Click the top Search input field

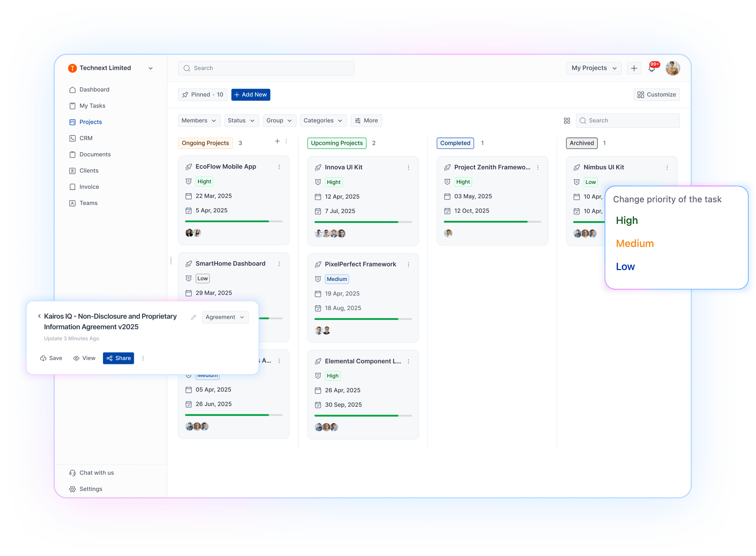pos(266,68)
